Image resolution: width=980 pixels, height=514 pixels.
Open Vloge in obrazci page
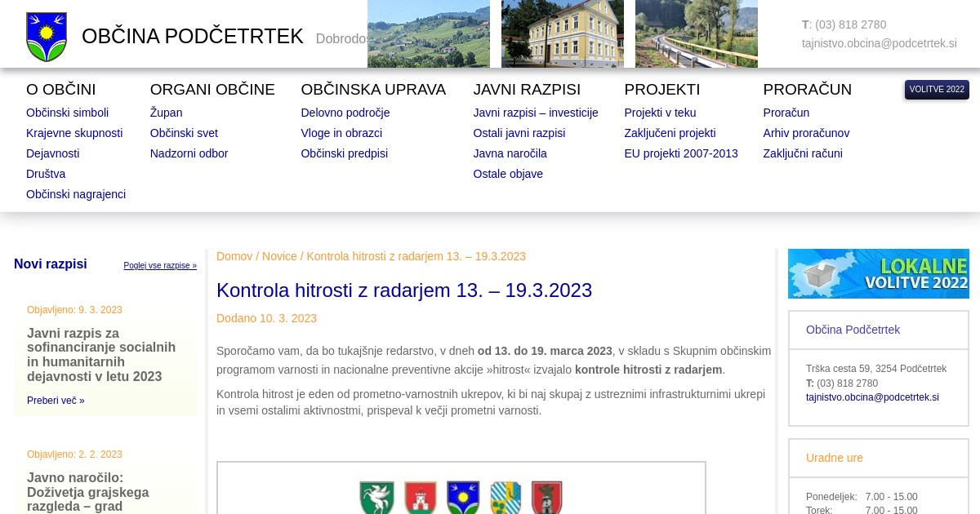[x=341, y=133]
